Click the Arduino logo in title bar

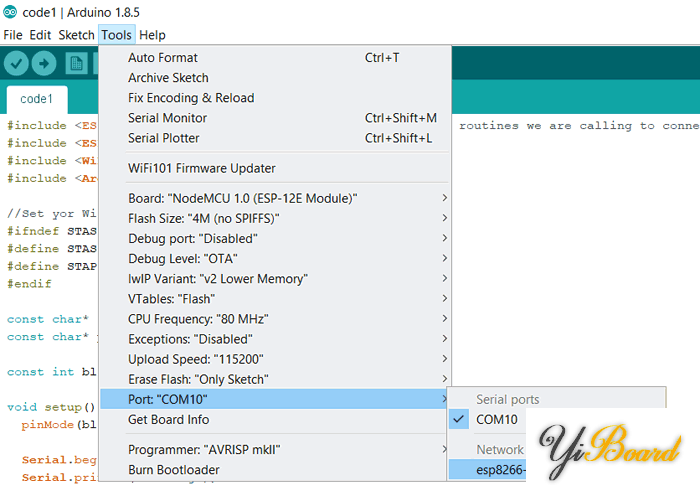(x=10, y=12)
